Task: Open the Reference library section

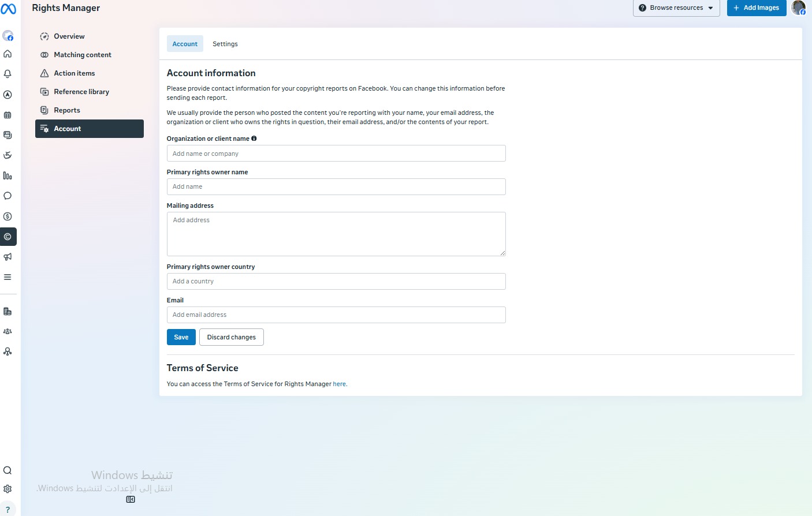Action: 90,92
